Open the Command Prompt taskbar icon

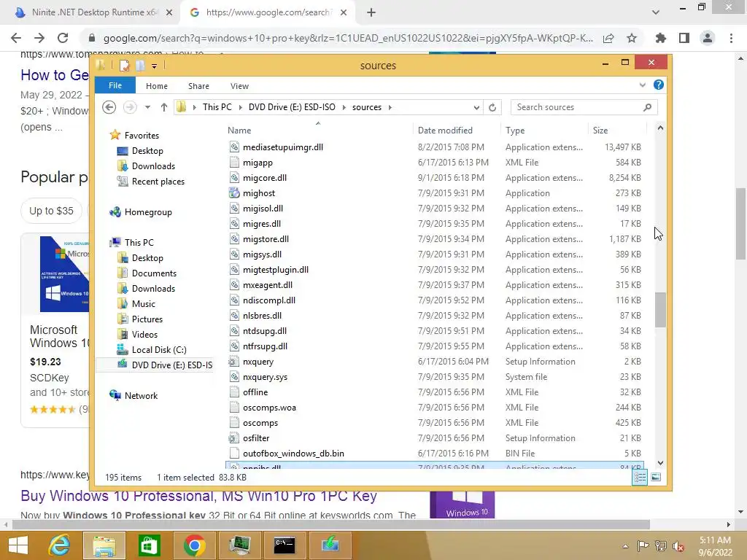tap(285, 545)
